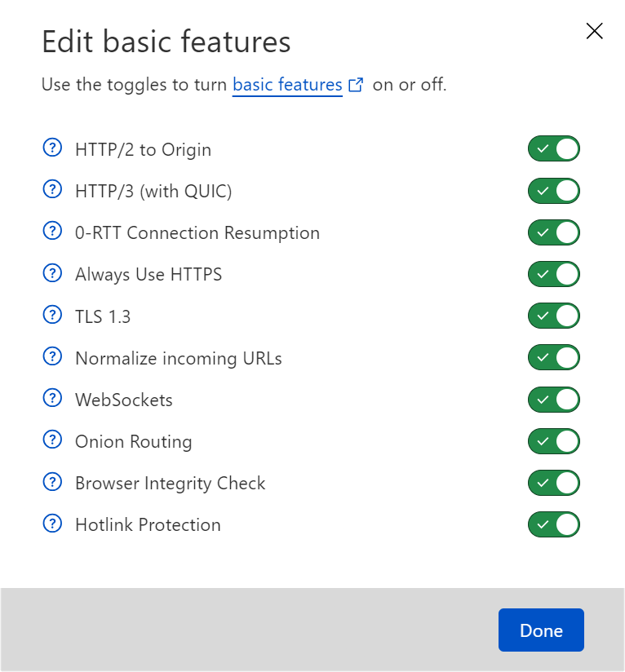625x672 pixels.
Task: Show WebSockets help tooltip icon
Action: [52, 398]
